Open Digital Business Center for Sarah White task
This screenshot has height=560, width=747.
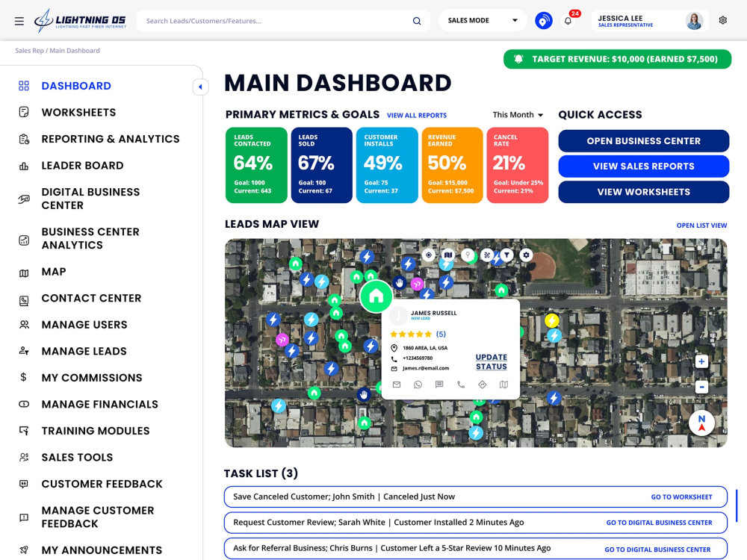pyautogui.click(x=660, y=523)
